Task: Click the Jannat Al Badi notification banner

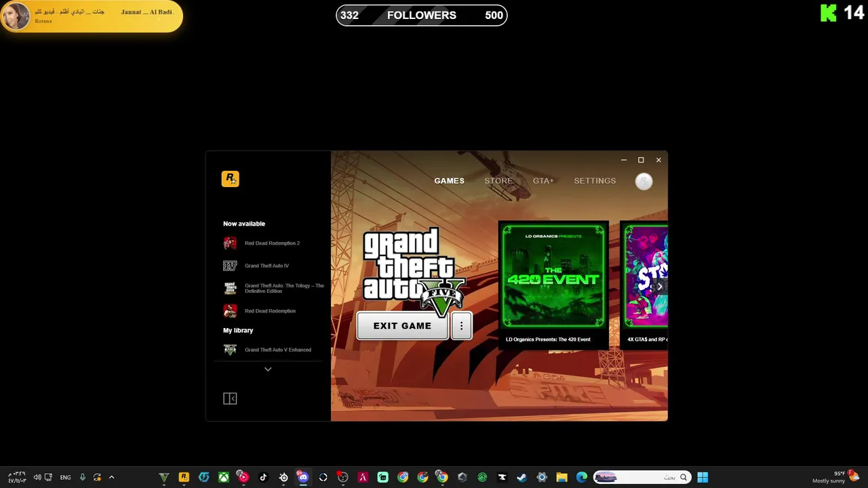Action: pyautogui.click(x=92, y=16)
